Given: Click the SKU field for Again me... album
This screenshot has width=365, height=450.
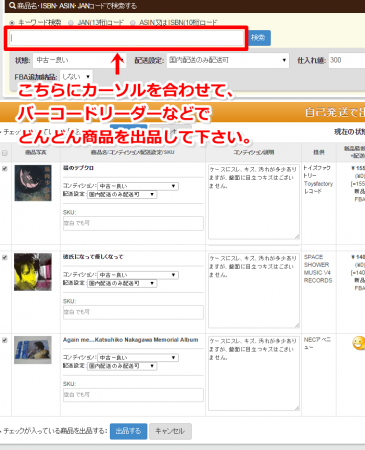Looking at the screenshot, I should click(133, 395).
